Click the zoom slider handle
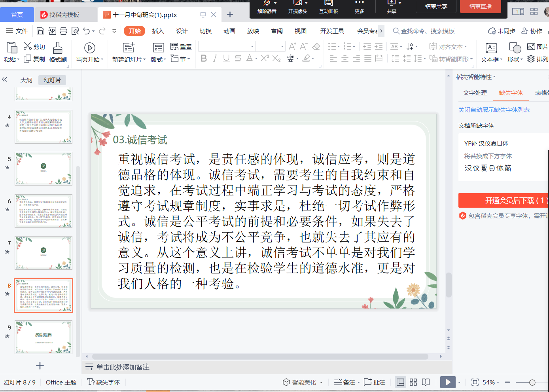 (532, 382)
